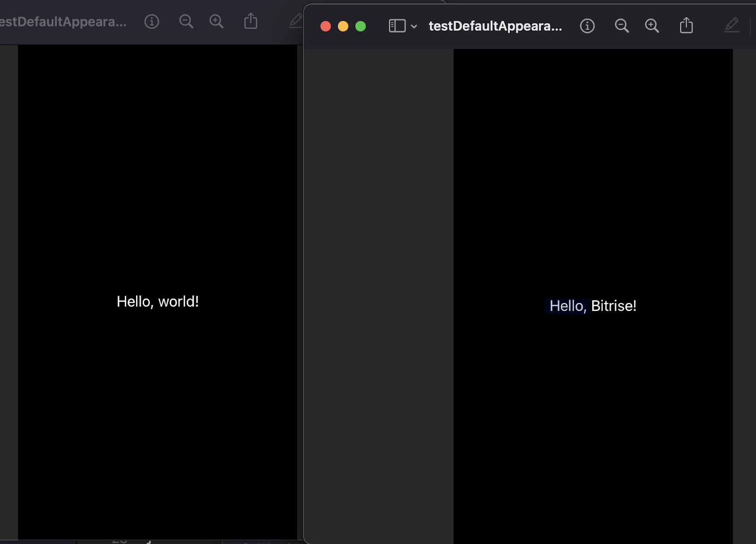This screenshot has width=756, height=544.
Task: Close the front Preview window
Action: pyautogui.click(x=326, y=26)
